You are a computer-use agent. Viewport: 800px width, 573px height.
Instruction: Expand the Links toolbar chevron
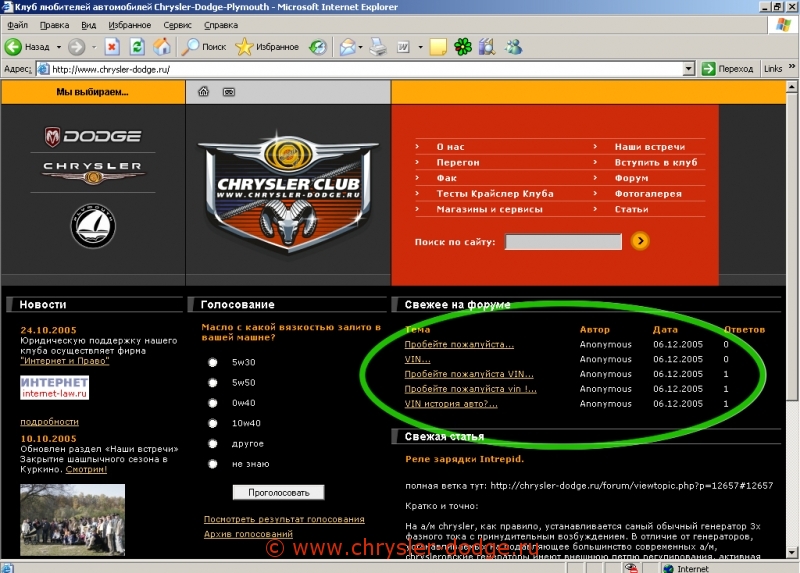pyautogui.click(x=791, y=66)
